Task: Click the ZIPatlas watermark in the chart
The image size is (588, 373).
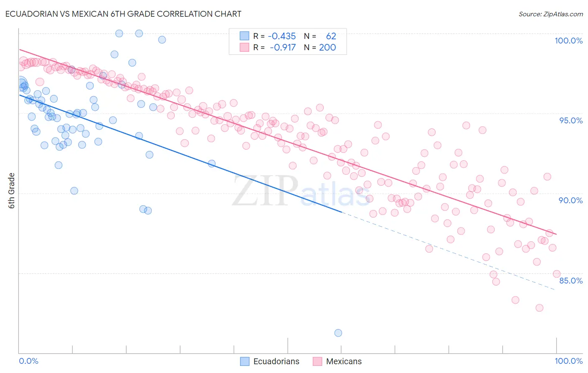Action: (x=301, y=191)
